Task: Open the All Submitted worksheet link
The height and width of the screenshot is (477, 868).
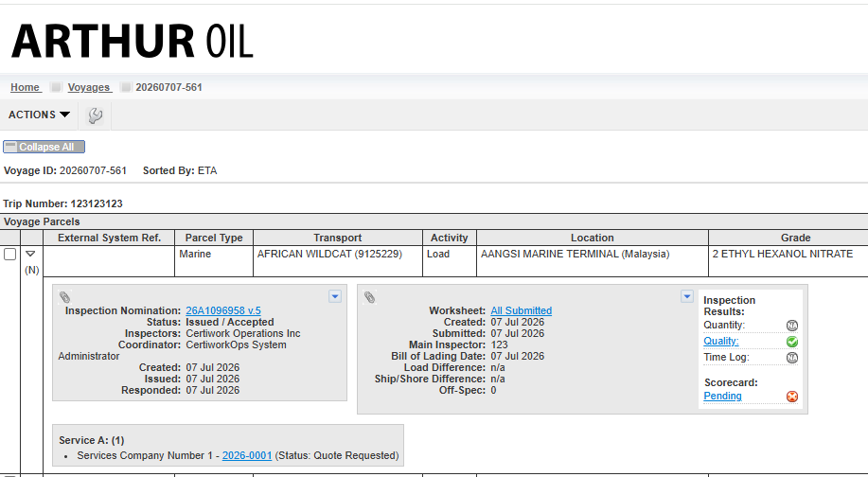Action: pyautogui.click(x=521, y=311)
